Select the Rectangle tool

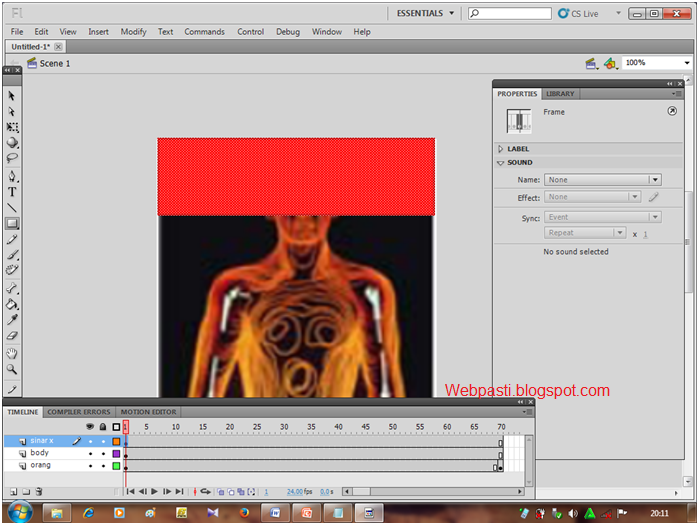click(12, 223)
